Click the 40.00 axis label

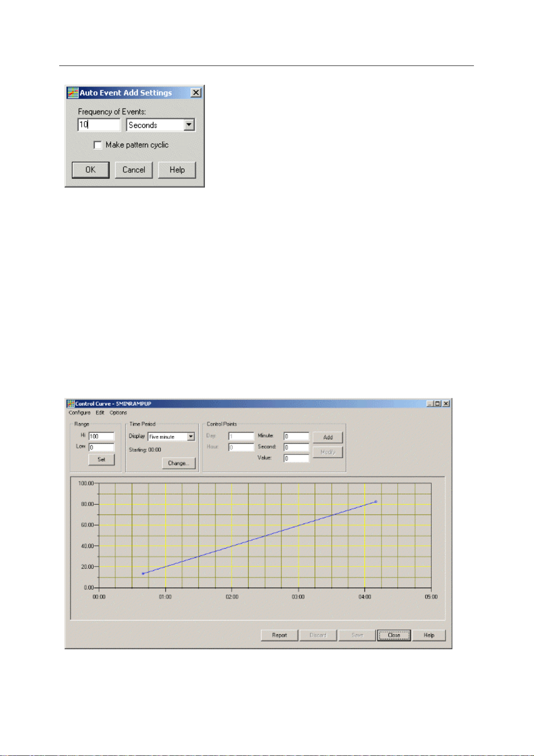tap(87, 546)
